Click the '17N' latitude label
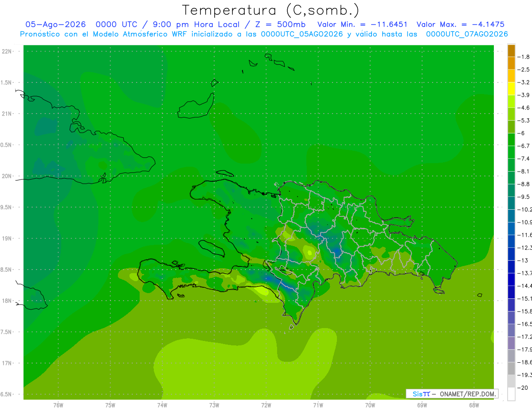 [8, 363]
